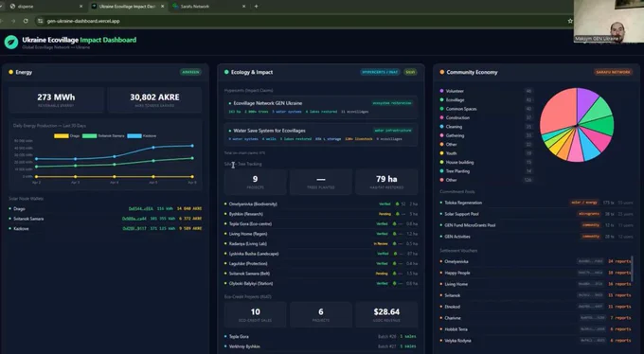Viewport: 644px width, 354px height.
Task: Open Water Save System for Ecovillages claim
Action: [x=321, y=134]
